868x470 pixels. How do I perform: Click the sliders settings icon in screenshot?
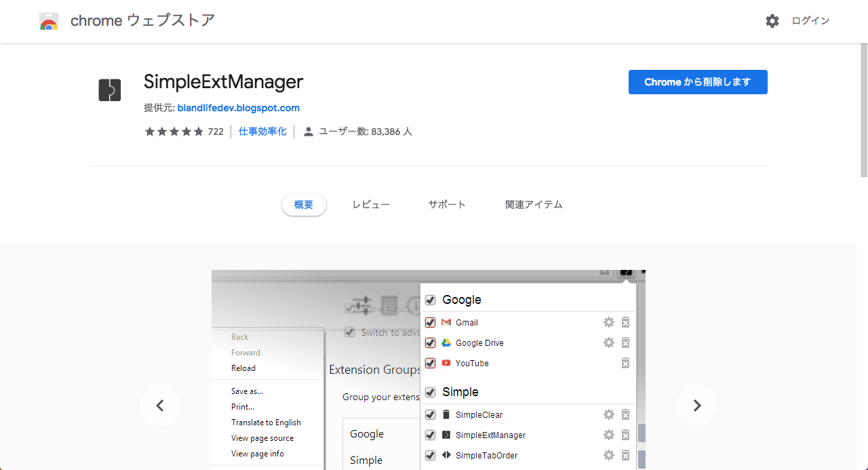click(x=363, y=305)
